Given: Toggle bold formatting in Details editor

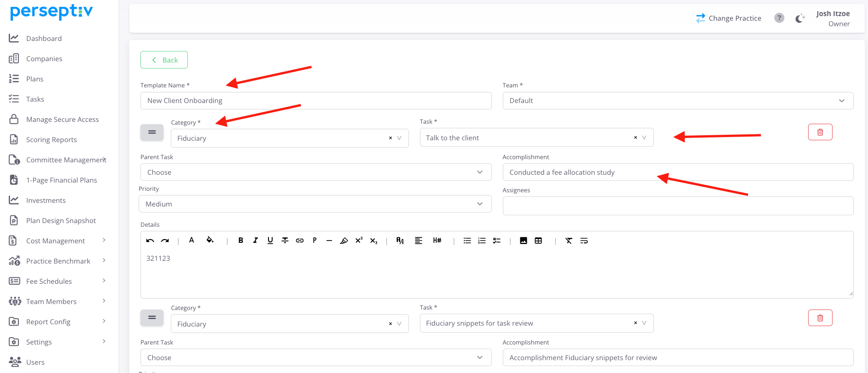Looking at the screenshot, I should (240, 241).
